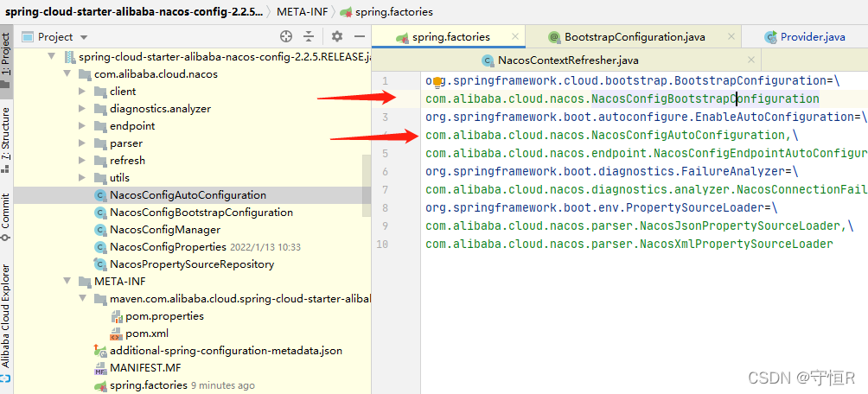Click NacosXmlPropertySourceLoader on line 10

coord(737,244)
